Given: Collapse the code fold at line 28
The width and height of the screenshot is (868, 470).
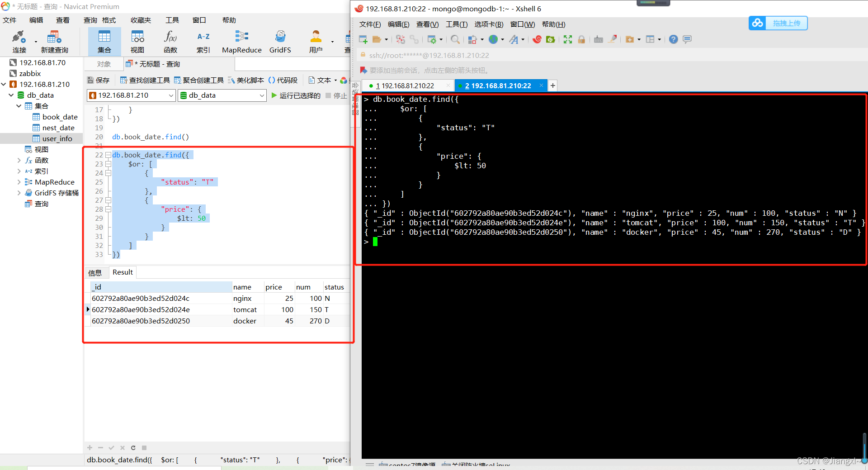Looking at the screenshot, I should click(108, 209).
